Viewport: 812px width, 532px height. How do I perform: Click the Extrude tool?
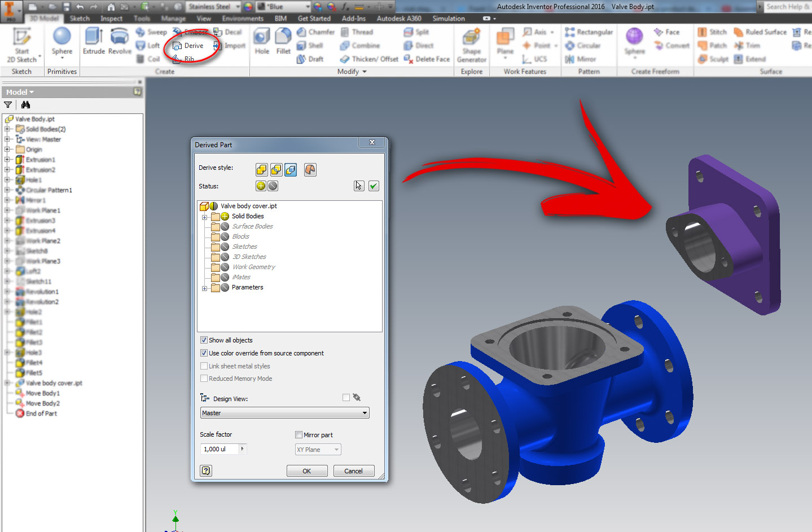93,39
